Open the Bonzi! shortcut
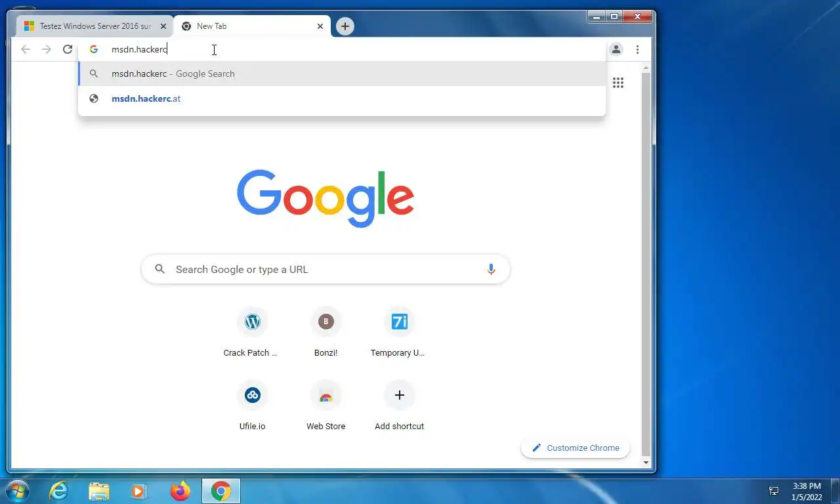The height and width of the screenshot is (504, 840). pos(325,333)
